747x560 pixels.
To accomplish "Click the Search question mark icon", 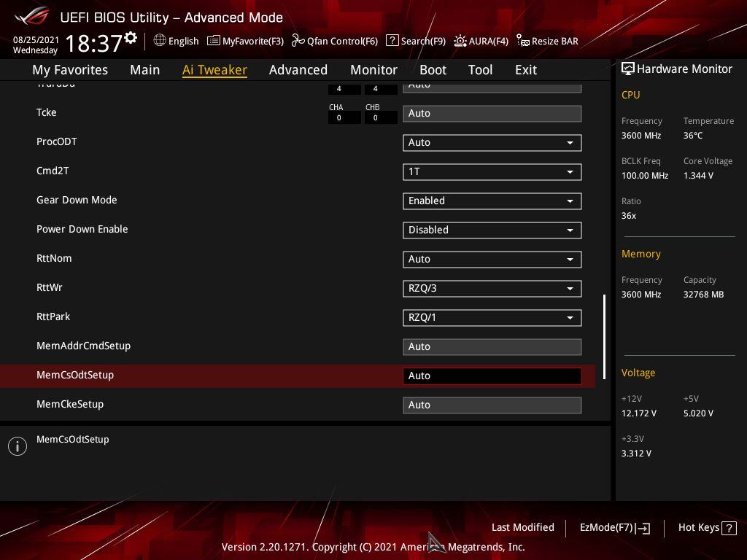I will tap(392, 41).
